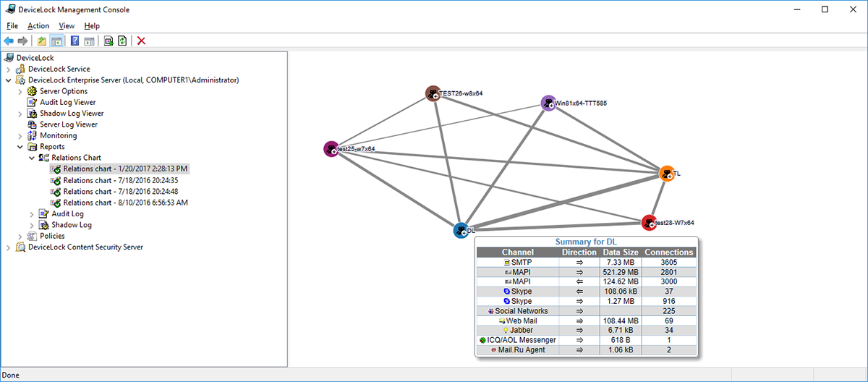Click the Data Size column header
Image resolution: width=868 pixels, height=382 pixels.
pyautogui.click(x=621, y=252)
